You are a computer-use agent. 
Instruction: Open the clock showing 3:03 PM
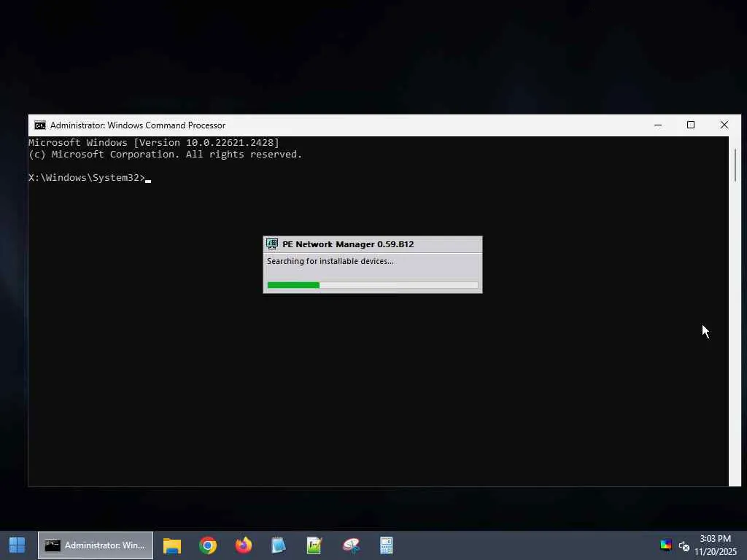click(x=716, y=545)
